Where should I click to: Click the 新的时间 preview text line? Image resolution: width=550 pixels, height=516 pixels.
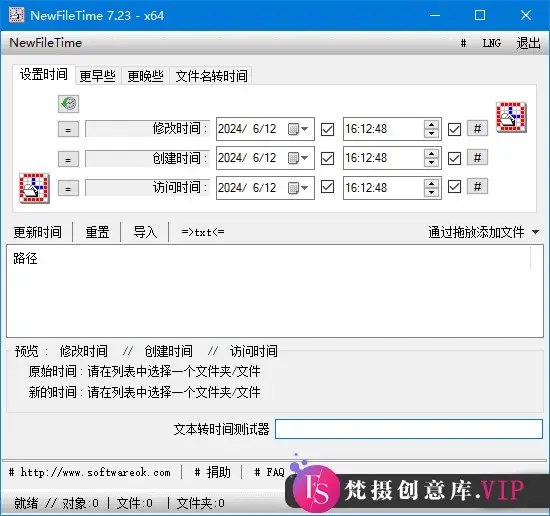pos(144,392)
